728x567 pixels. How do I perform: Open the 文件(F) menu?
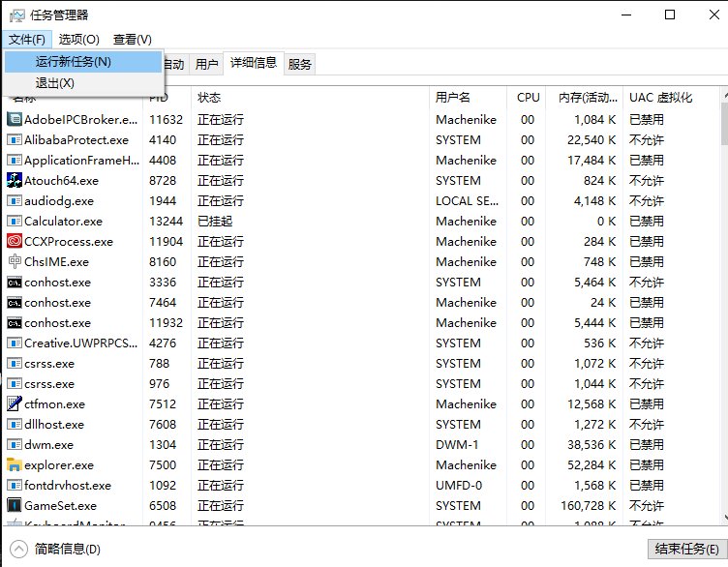pos(27,40)
